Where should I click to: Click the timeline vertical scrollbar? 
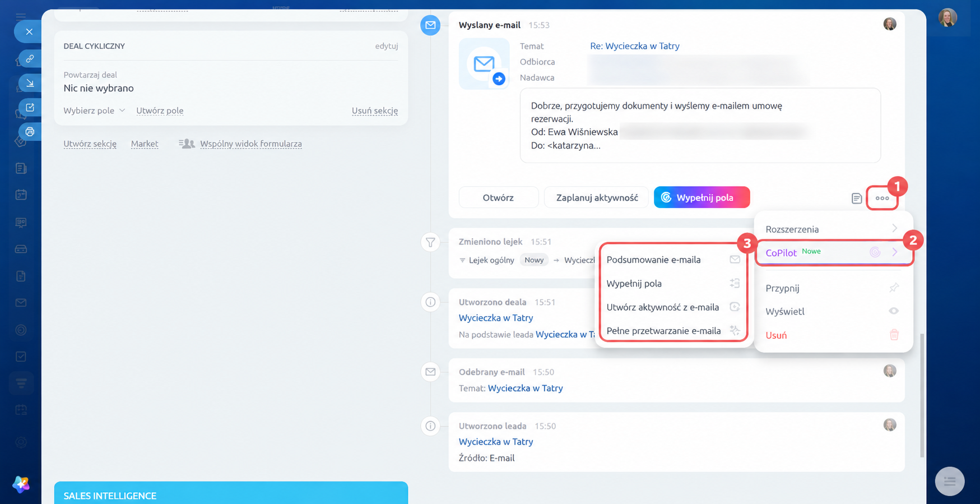click(x=922, y=396)
